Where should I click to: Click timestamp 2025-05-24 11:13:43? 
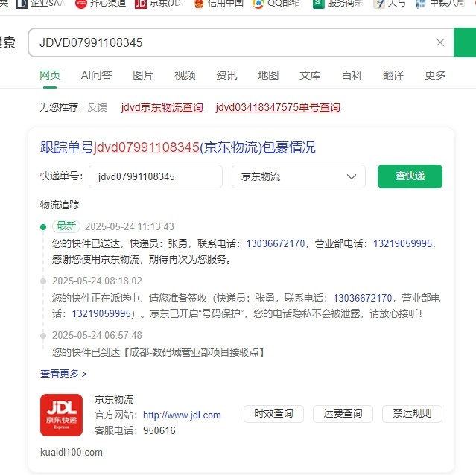point(130,226)
